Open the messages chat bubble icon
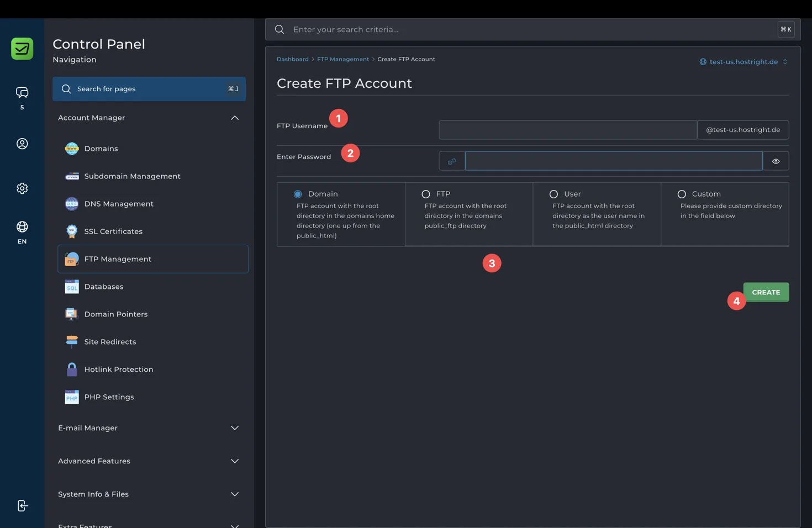 22,92
